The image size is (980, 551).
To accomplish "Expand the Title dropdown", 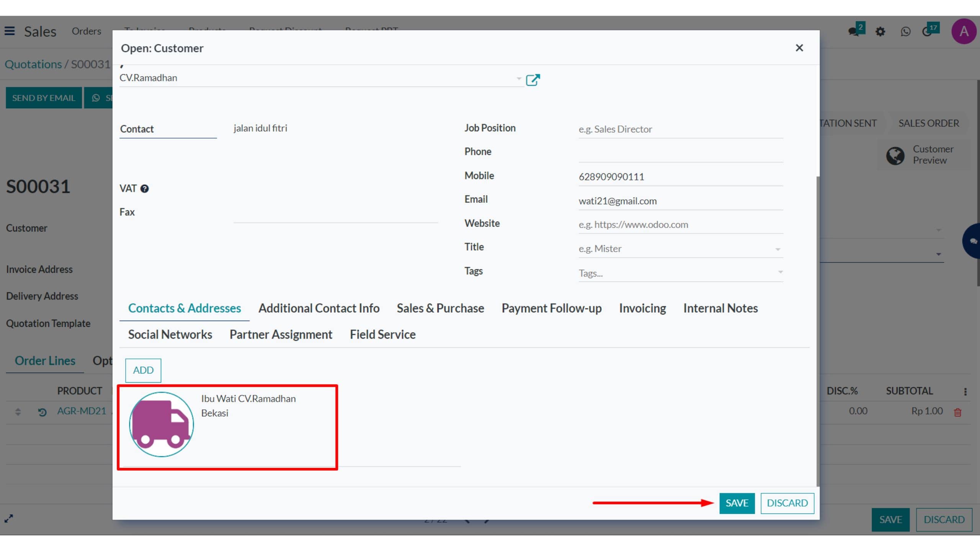I will tap(777, 249).
